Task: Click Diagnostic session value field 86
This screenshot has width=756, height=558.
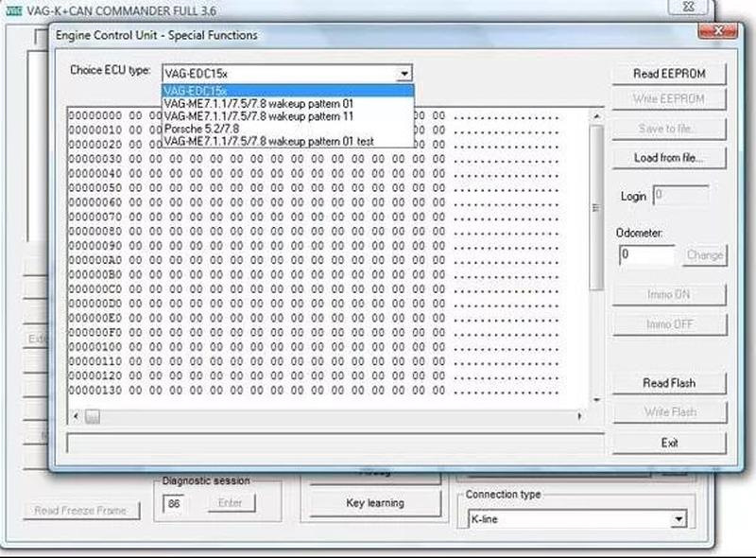Action: pos(174,503)
